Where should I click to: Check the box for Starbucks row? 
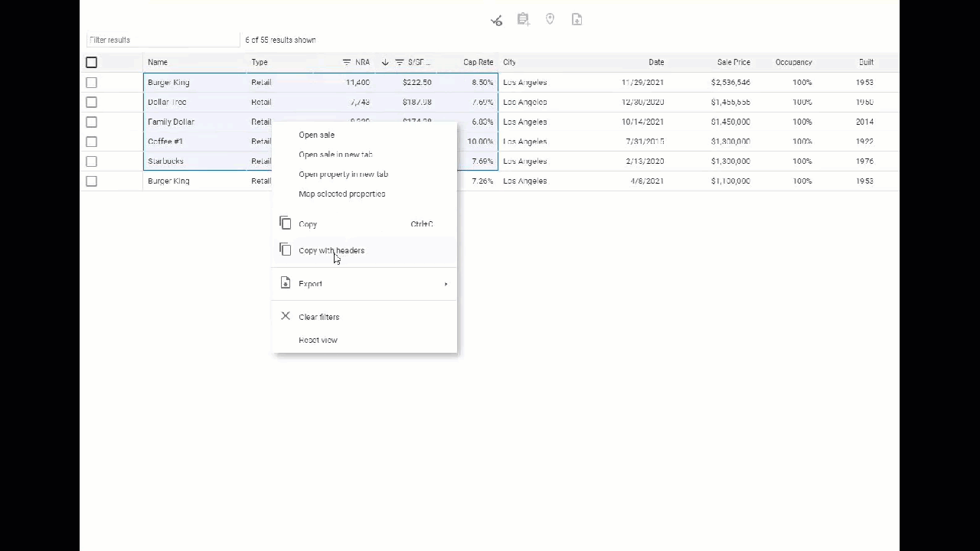point(91,161)
